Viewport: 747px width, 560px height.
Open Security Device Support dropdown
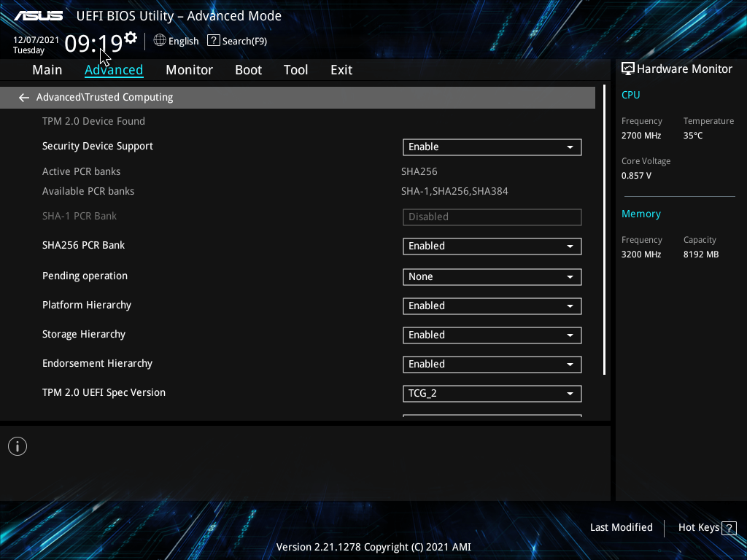pos(492,147)
